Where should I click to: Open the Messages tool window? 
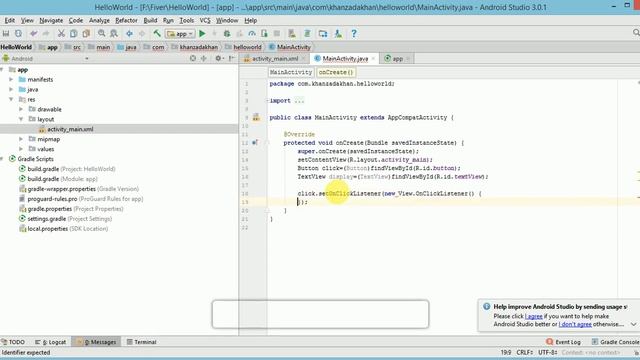click(x=96, y=342)
